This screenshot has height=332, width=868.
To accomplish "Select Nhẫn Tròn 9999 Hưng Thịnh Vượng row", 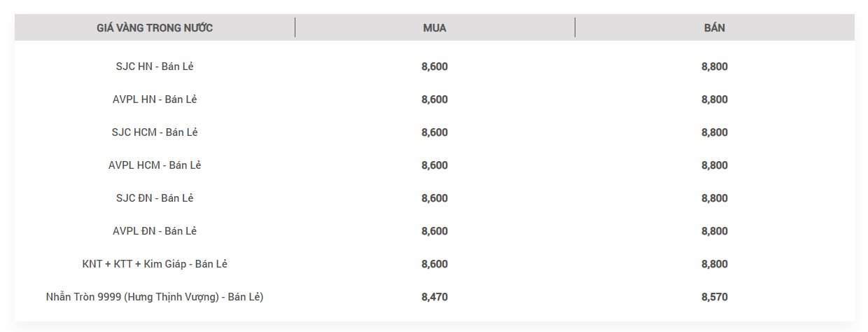I will point(434,297).
